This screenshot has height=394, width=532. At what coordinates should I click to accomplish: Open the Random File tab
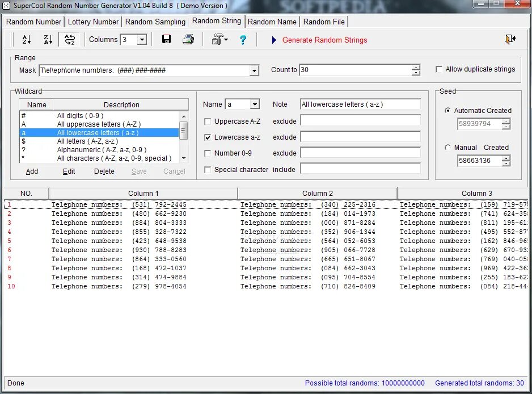324,22
